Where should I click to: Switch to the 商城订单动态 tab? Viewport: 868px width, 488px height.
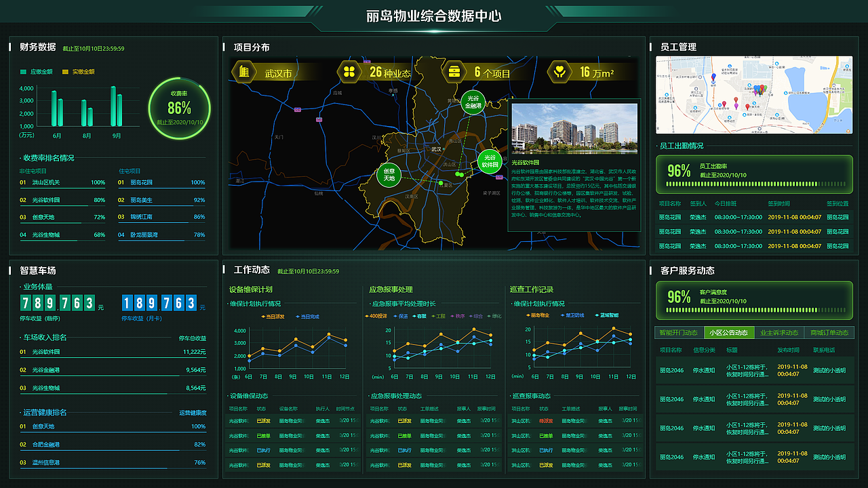[829, 333]
